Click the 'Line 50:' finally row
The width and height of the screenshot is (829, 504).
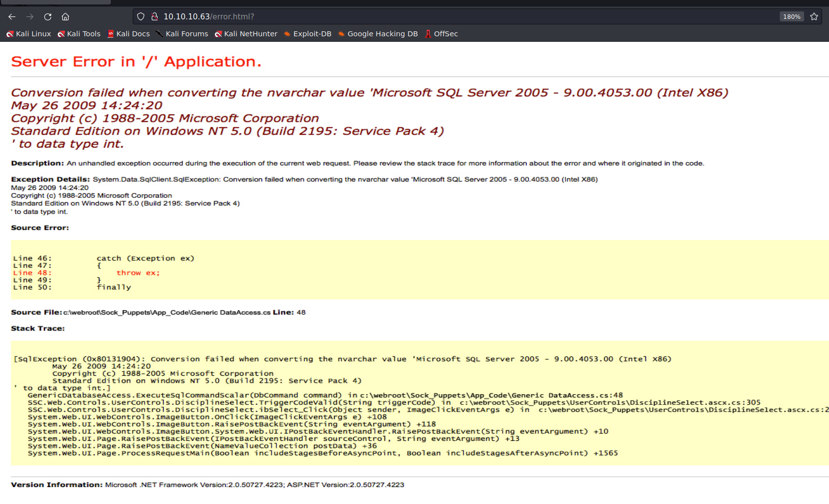pyautogui.click(x=72, y=287)
